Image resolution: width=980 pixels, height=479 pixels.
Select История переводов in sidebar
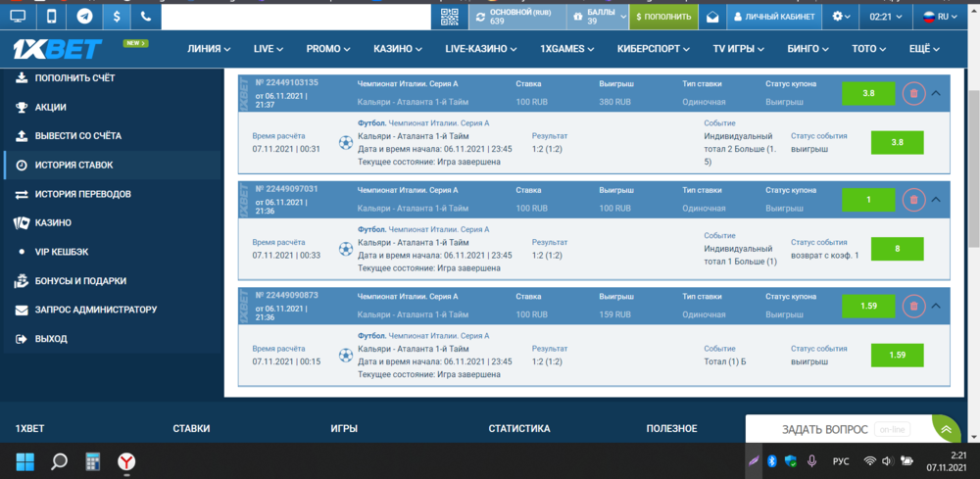click(112, 194)
